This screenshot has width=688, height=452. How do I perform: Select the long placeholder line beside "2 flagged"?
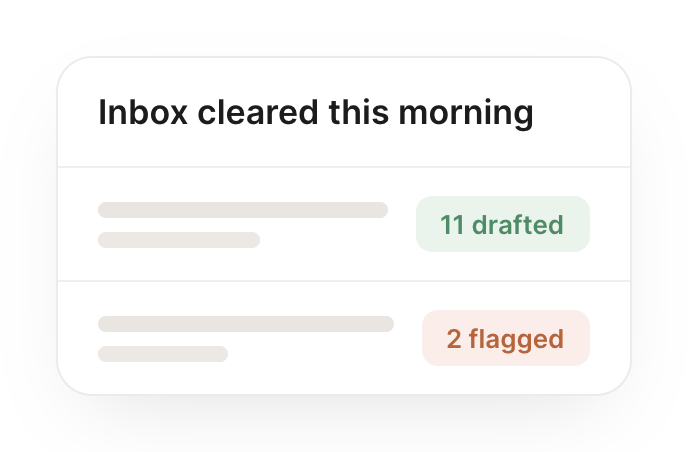pos(246,324)
